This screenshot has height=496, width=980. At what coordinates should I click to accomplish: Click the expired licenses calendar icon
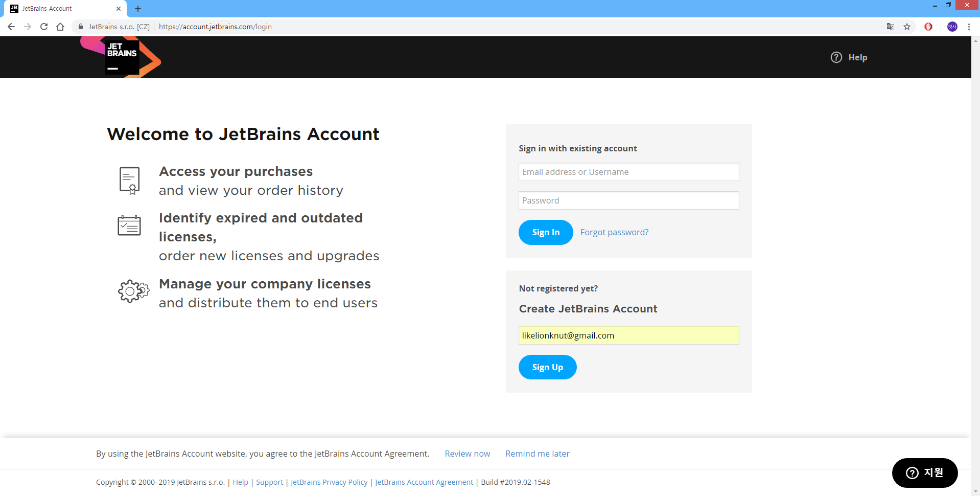pos(129,225)
